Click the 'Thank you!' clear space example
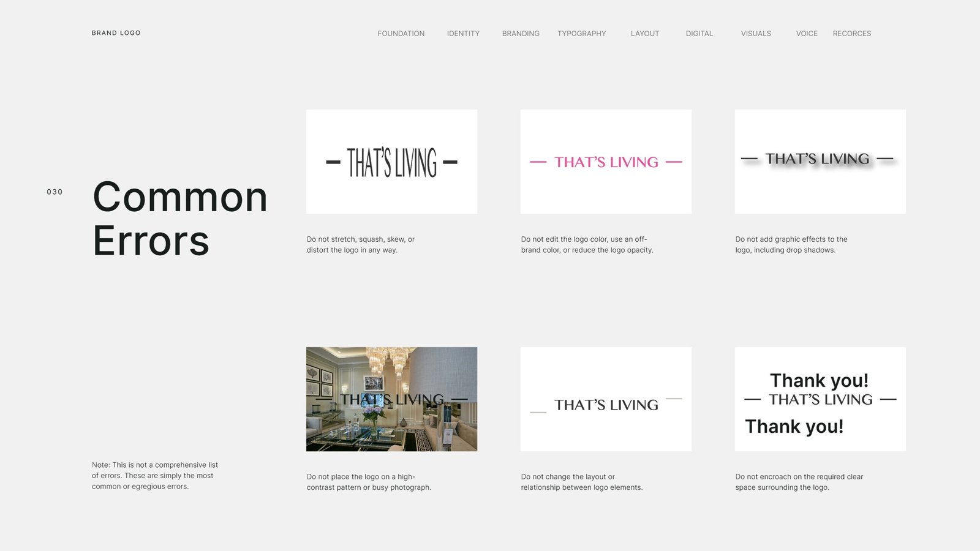Viewport: 980px width, 551px height. [820, 399]
